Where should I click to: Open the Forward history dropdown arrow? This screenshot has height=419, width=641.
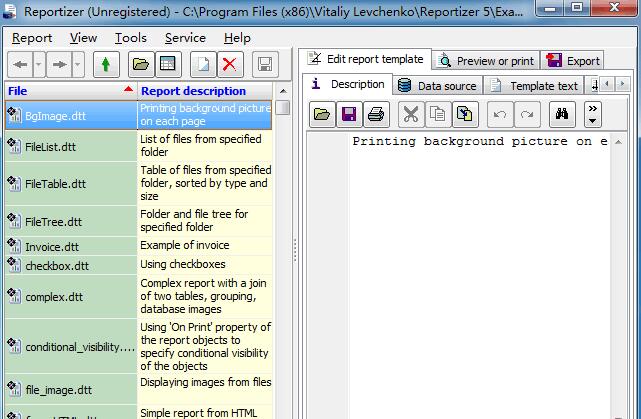[x=78, y=64]
